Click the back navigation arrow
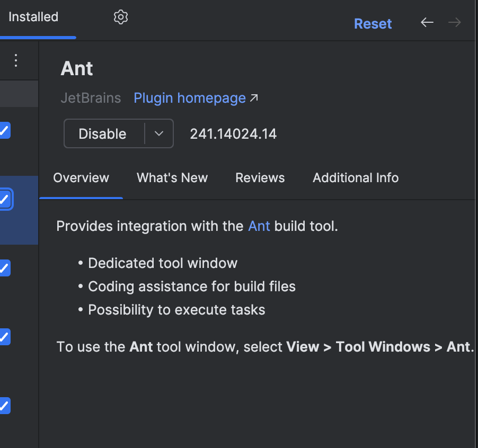The width and height of the screenshot is (478, 448). click(427, 22)
